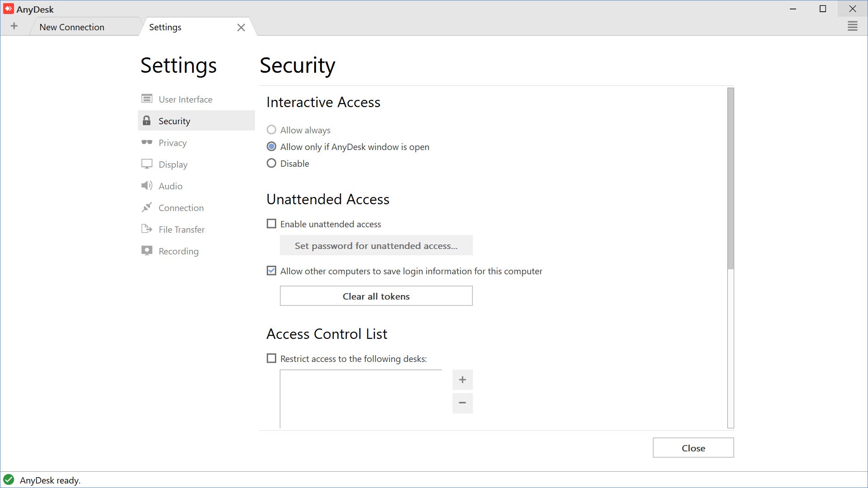Enable unattended access checkbox
Screen dimensions: 868x488
[271, 224]
